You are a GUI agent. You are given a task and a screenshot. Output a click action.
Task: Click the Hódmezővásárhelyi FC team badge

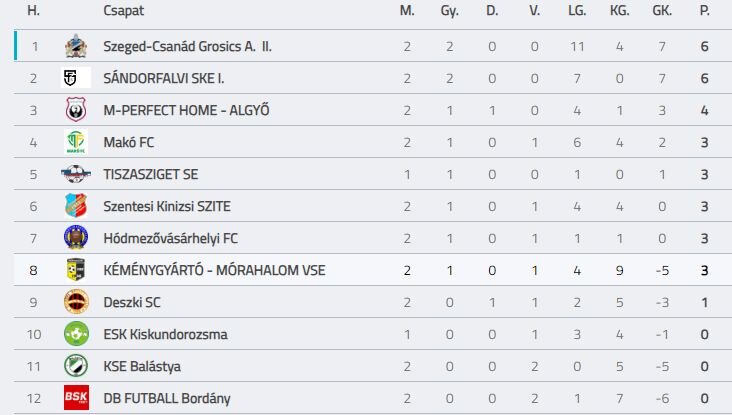click(76, 238)
